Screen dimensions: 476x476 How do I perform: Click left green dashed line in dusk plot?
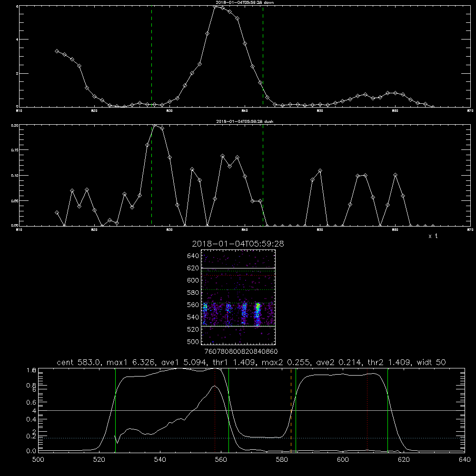tap(151, 175)
